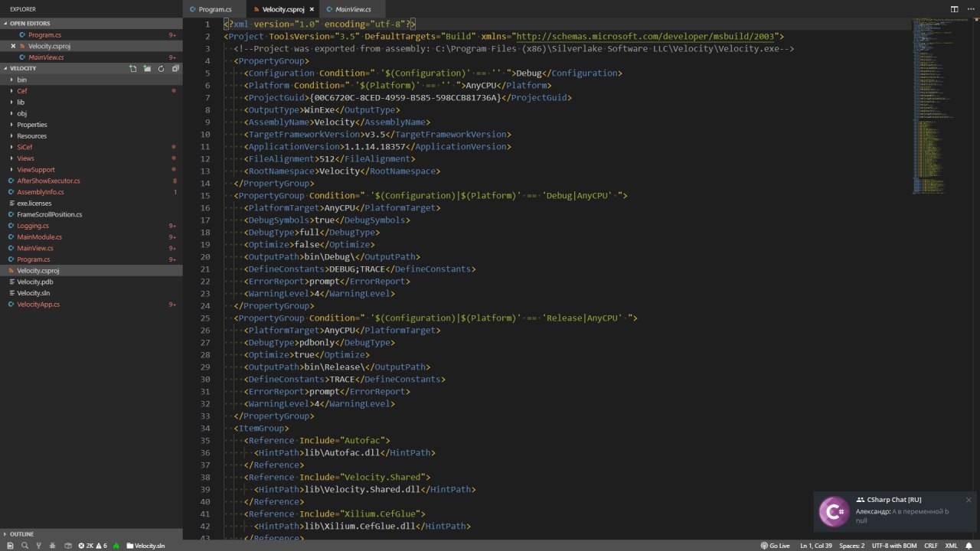Open Program.cs in the Velocity file tree
980x551 pixels.
[91, 259]
